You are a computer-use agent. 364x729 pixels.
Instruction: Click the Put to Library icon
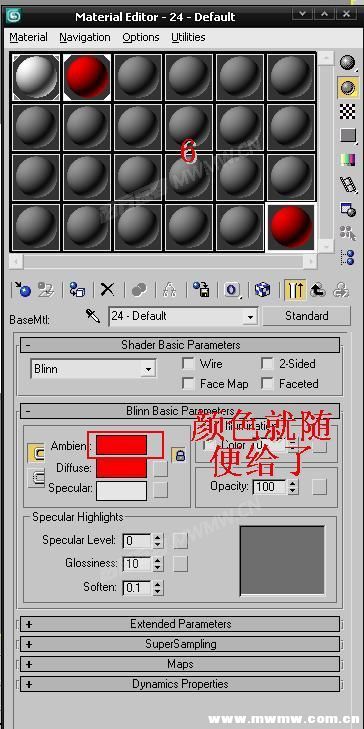click(x=201, y=290)
